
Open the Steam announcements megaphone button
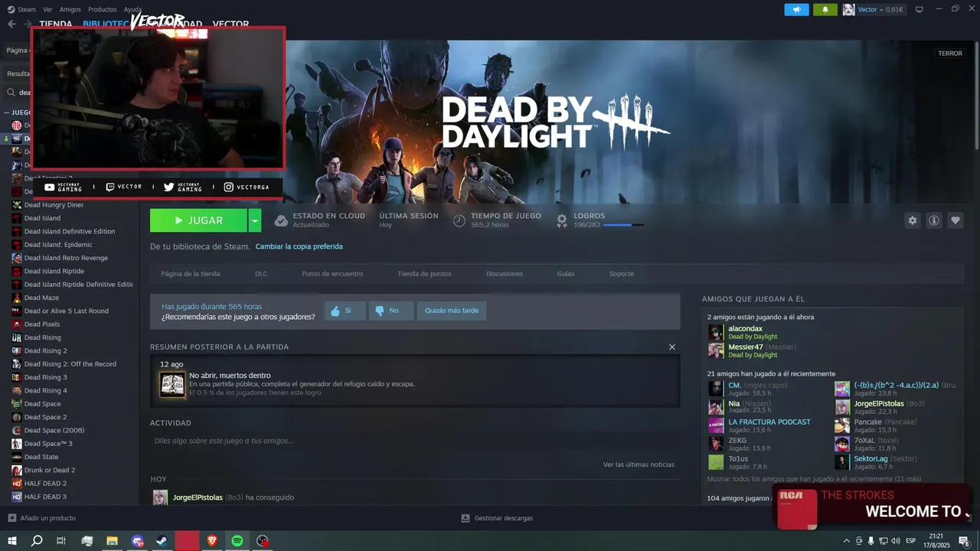pos(796,10)
